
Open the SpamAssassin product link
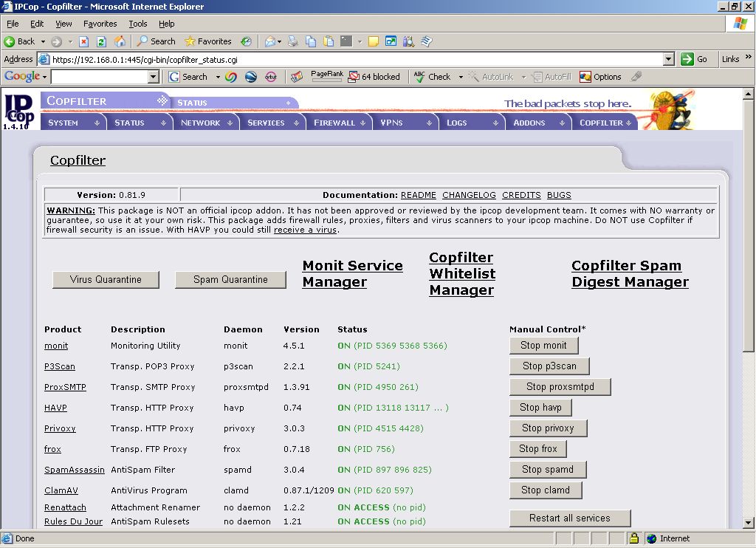[75, 470]
